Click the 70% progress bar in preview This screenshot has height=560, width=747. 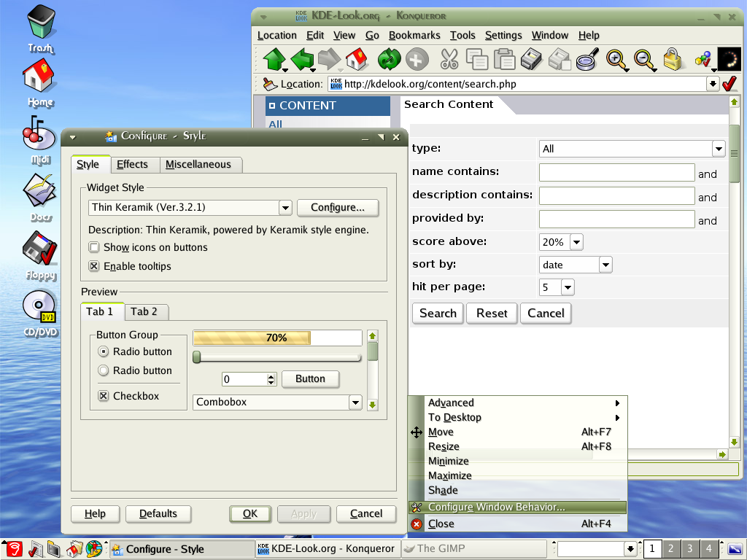coord(277,338)
